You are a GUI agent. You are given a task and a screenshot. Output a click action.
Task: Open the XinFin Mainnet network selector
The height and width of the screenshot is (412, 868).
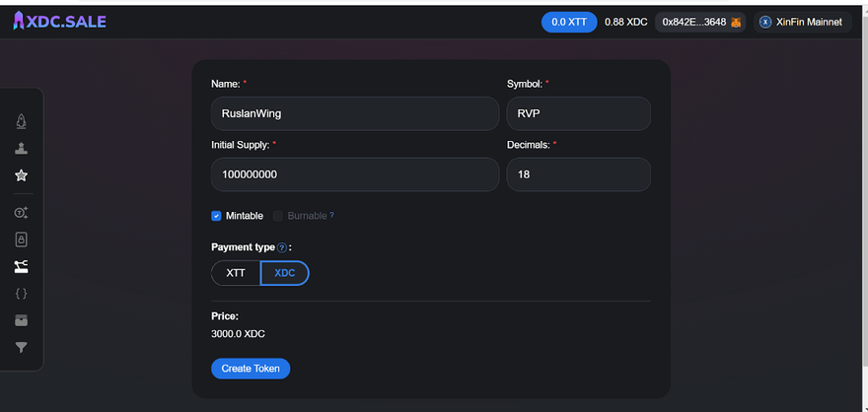click(804, 22)
